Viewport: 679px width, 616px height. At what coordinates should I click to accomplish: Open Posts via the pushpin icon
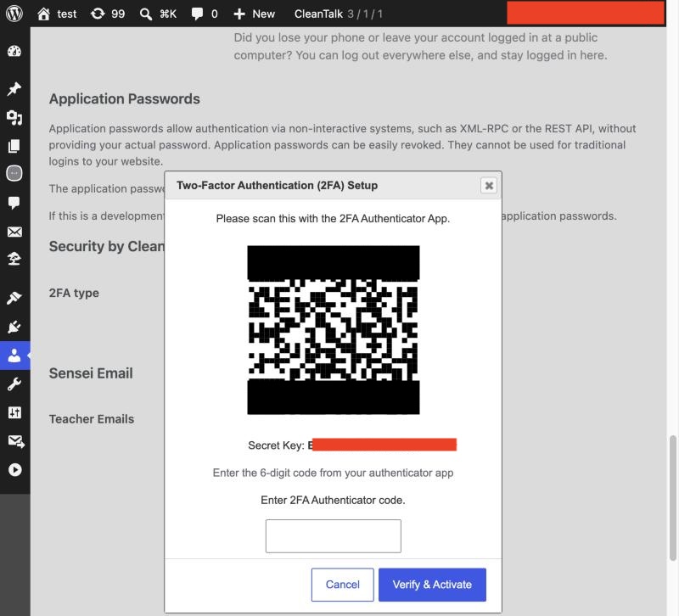click(14, 89)
